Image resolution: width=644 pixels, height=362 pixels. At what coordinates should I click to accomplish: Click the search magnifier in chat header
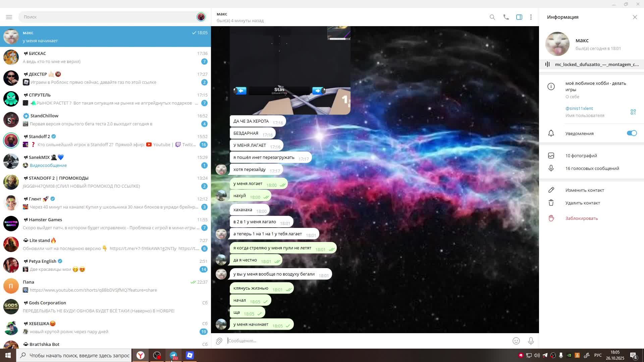[x=492, y=17]
